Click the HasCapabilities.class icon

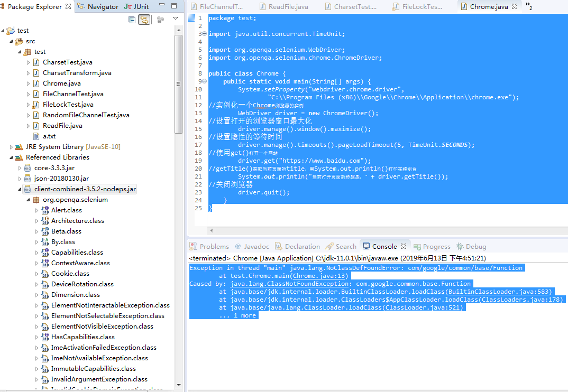[x=44, y=337]
